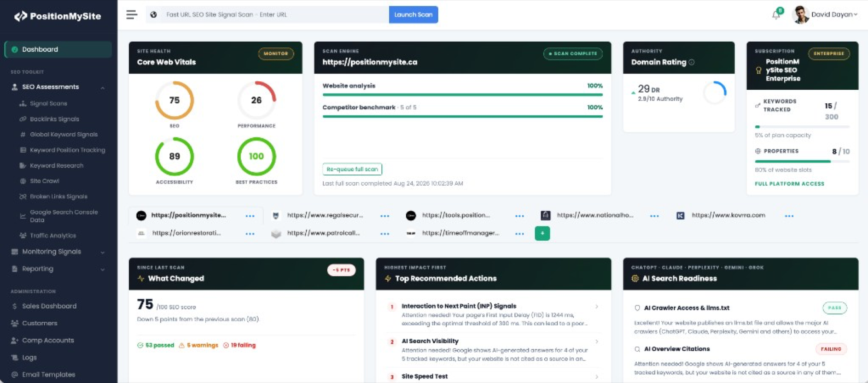Screen dimensions: 868x383
Task: Click the AI Search Readiness chip icon
Action: (x=635, y=278)
